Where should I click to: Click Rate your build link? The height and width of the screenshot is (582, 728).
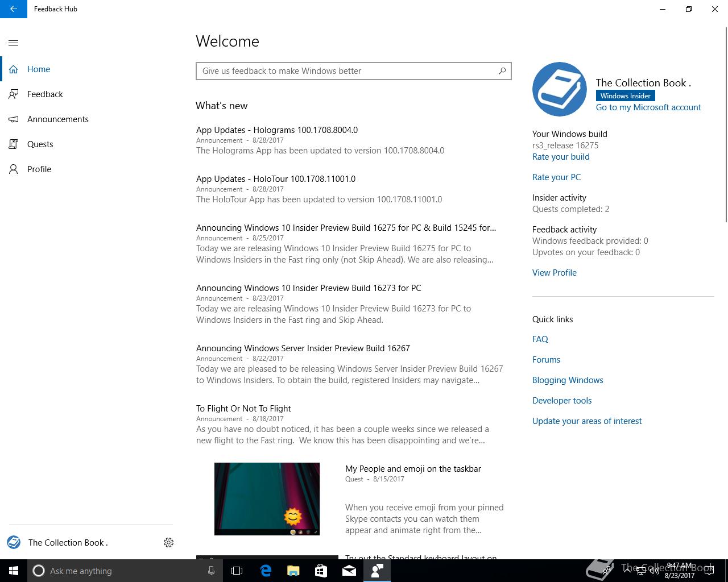pos(561,157)
